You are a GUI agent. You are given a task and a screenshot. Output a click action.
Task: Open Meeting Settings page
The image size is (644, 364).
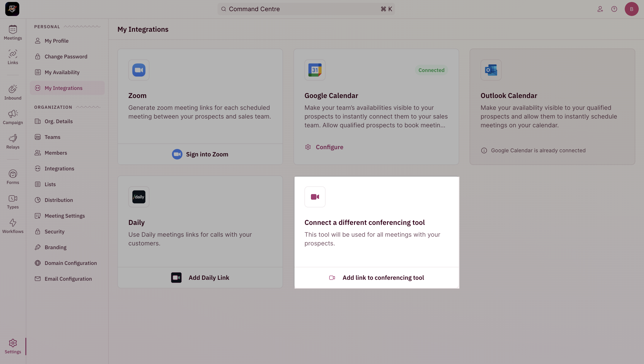tap(67, 216)
